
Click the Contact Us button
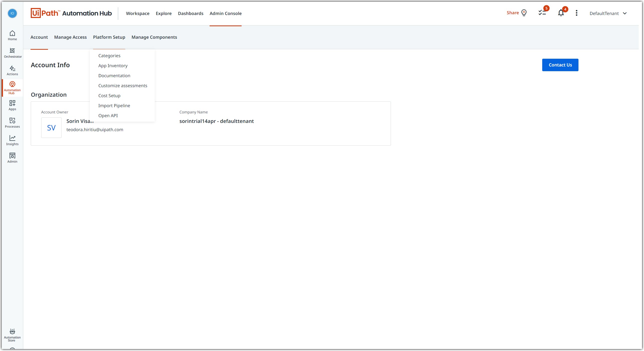pos(560,65)
